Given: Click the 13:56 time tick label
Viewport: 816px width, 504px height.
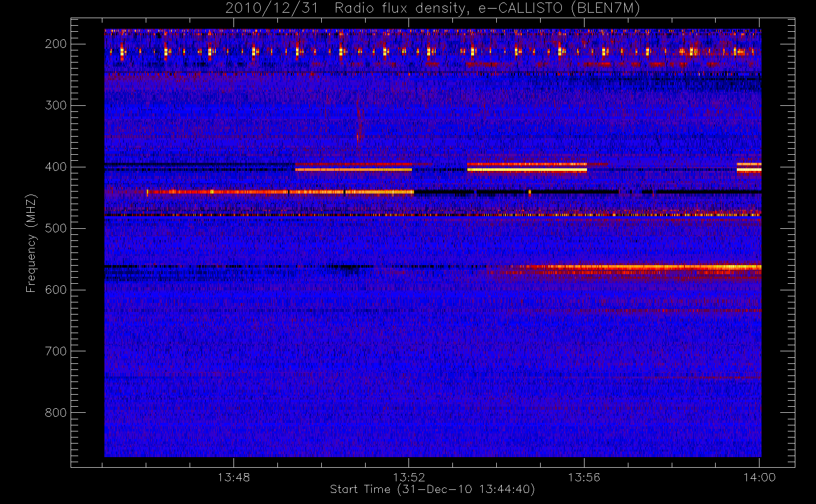Looking at the screenshot, I should click(584, 477).
